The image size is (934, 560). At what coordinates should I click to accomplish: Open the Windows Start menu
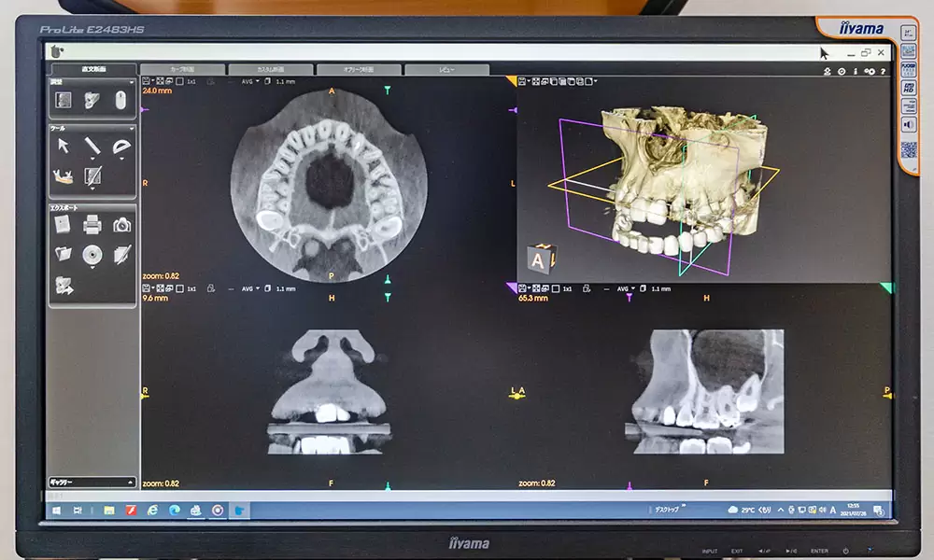[x=54, y=511]
